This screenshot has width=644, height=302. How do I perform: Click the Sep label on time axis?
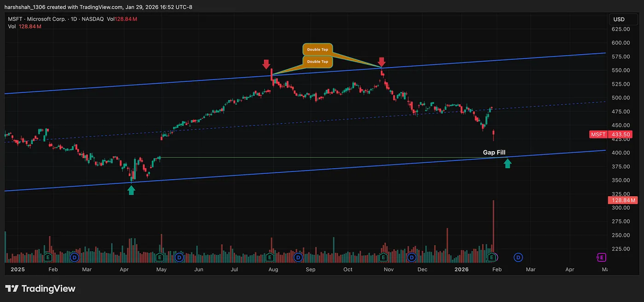tap(310, 269)
